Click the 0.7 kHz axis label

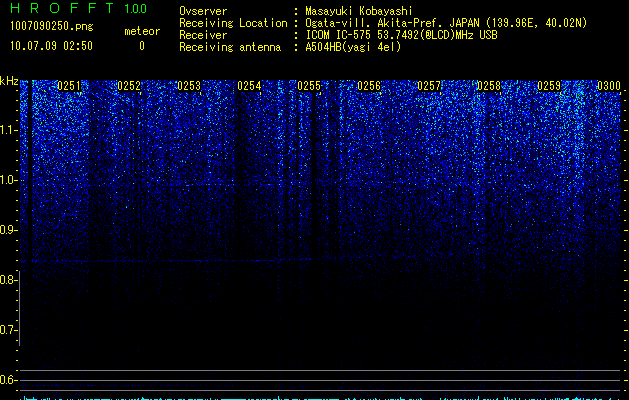pos(9,330)
